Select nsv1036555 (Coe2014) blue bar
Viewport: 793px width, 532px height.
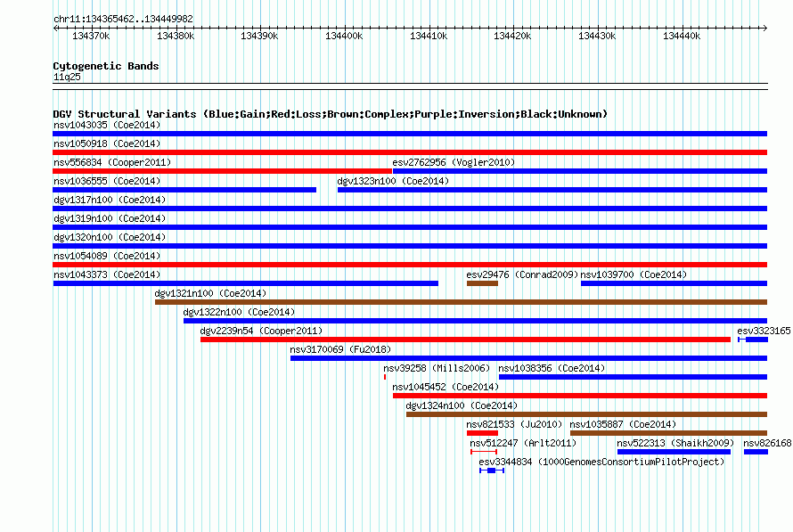[184, 190]
